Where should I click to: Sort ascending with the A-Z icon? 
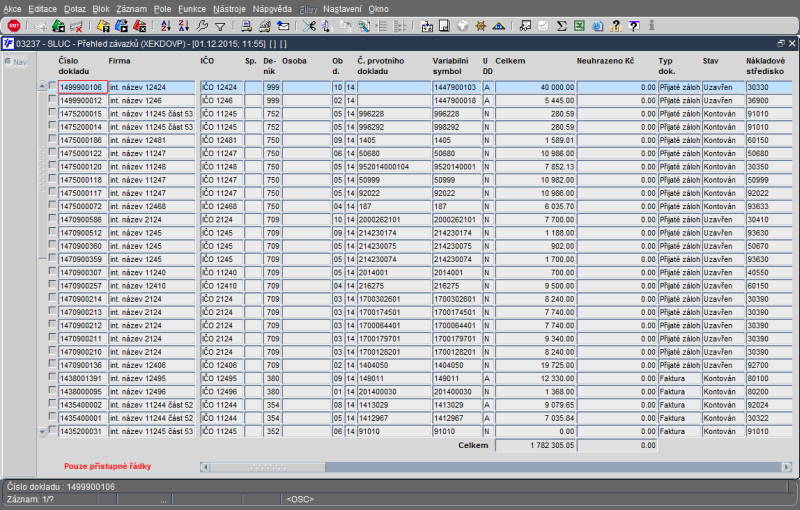[165, 25]
